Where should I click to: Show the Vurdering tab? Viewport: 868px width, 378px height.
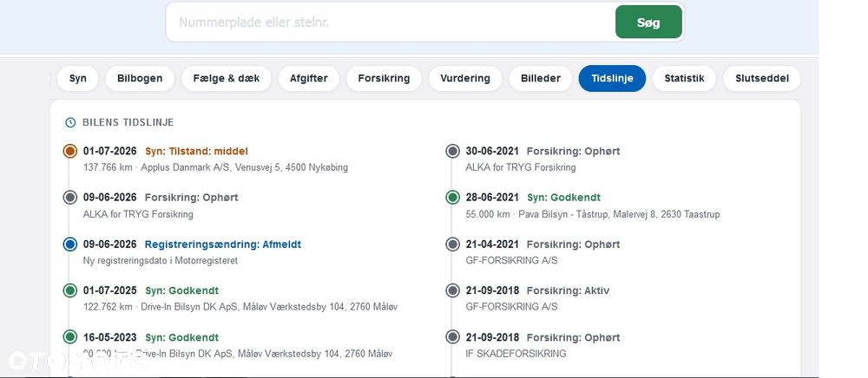tap(465, 79)
